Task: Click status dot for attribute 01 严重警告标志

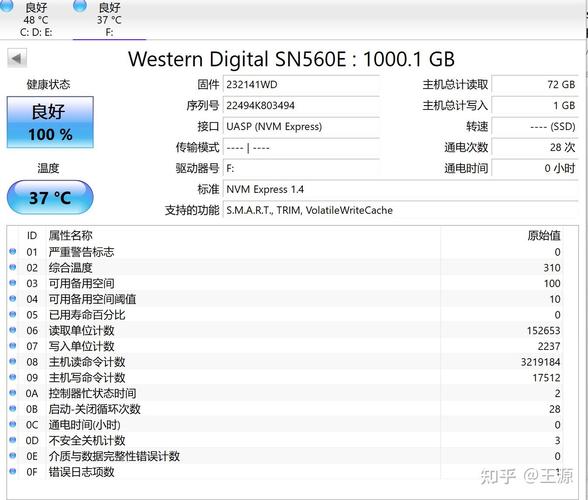Action: pyautogui.click(x=13, y=251)
